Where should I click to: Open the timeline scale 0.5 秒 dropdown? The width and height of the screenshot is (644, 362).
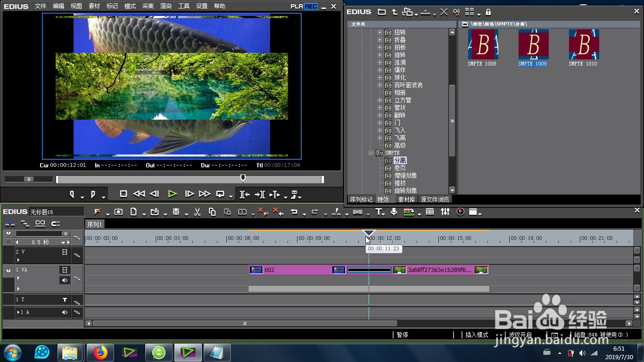[x=63, y=242]
